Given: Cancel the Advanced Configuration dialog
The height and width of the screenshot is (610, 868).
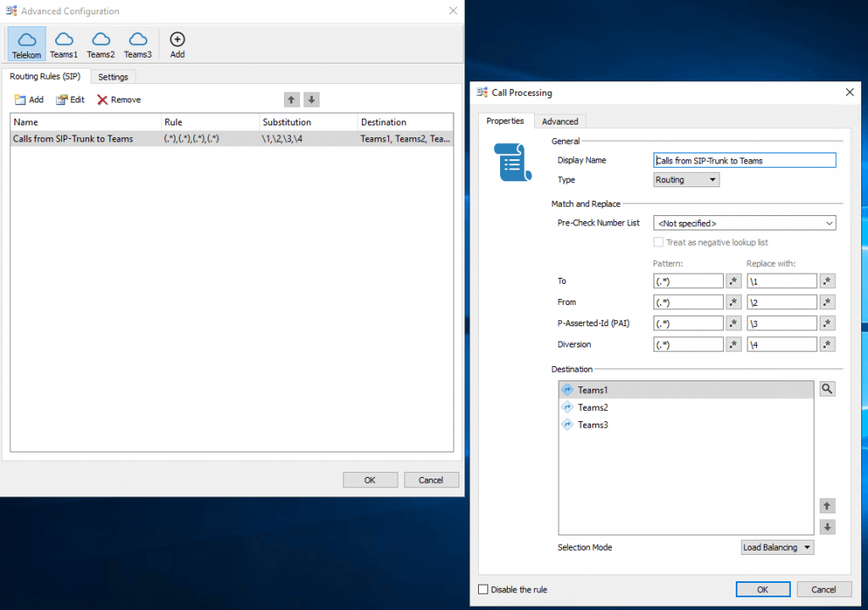Looking at the screenshot, I should pos(431,480).
